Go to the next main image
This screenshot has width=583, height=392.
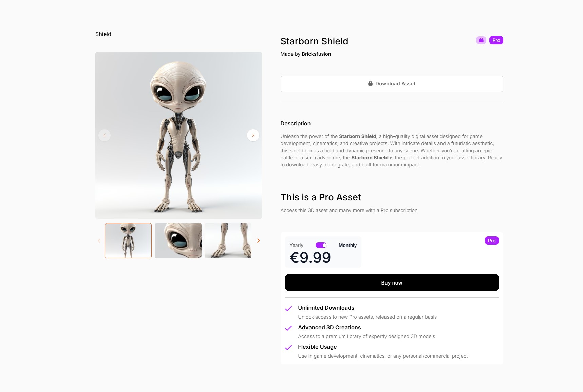point(253,135)
